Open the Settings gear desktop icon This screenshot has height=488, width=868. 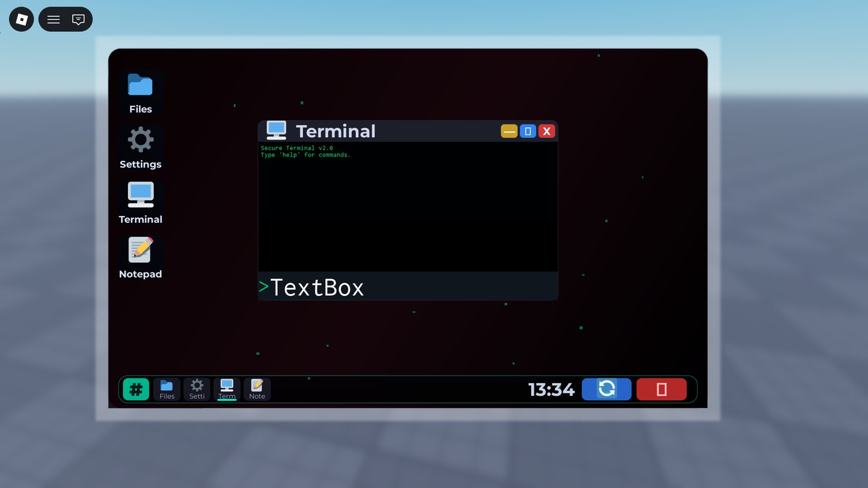tap(141, 148)
